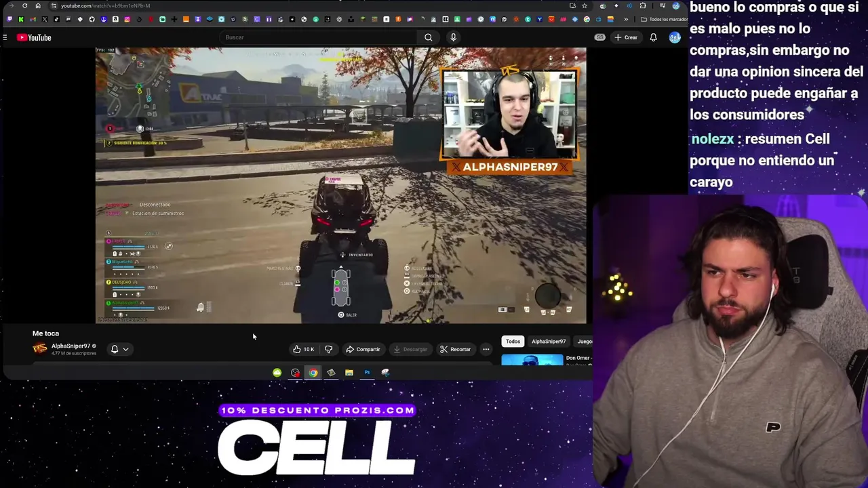Open the browser extensions puzzle icon
The width and height of the screenshot is (868, 488).
pyautogui.click(x=643, y=5)
